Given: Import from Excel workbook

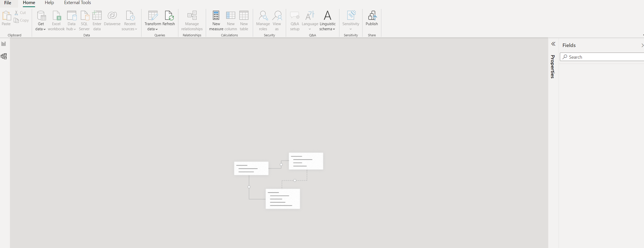Looking at the screenshot, I should point(56,21).
